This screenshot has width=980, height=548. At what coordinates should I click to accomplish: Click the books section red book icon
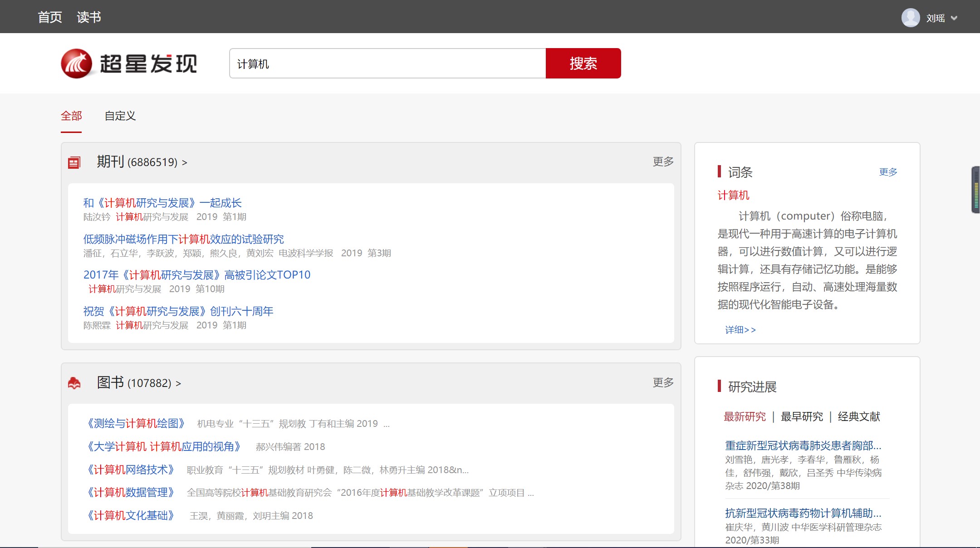click(x=74, y=383)
